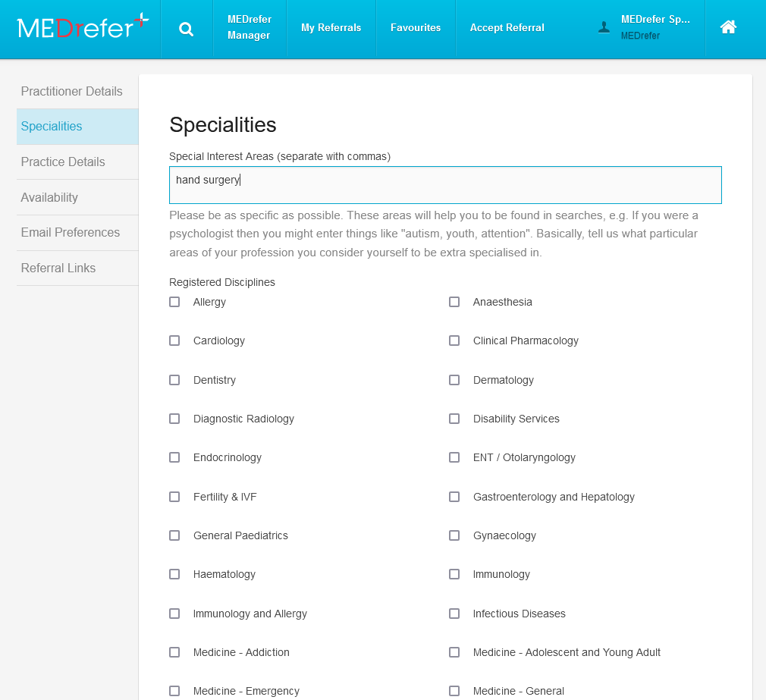This screenshot has height=700, width=766.
Task: Open the Availability section
Action: (x=49, y=197)
